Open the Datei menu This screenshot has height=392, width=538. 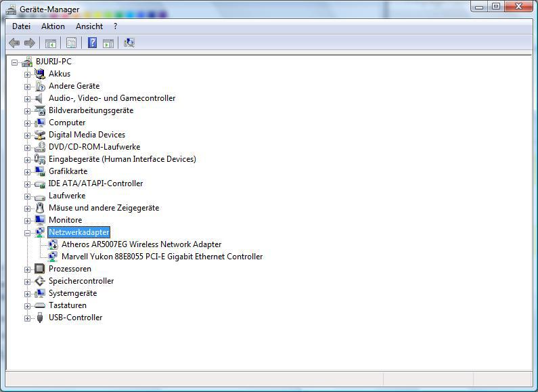pyautogui.click(x=21, y=26)
